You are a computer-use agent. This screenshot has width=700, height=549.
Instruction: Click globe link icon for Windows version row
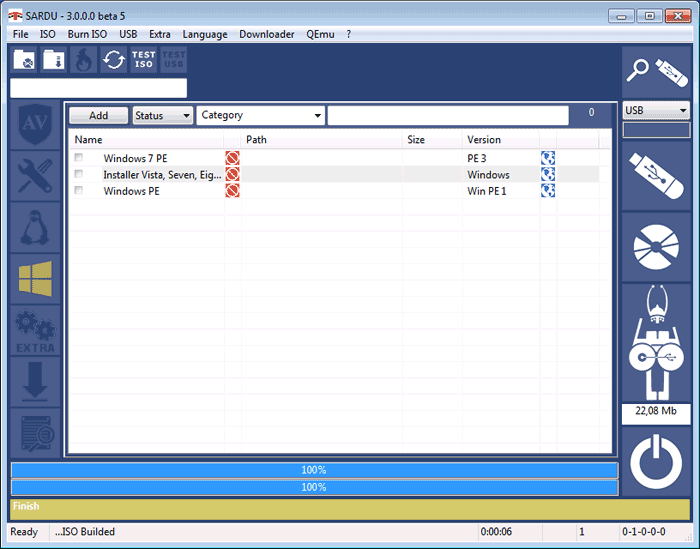548,175
